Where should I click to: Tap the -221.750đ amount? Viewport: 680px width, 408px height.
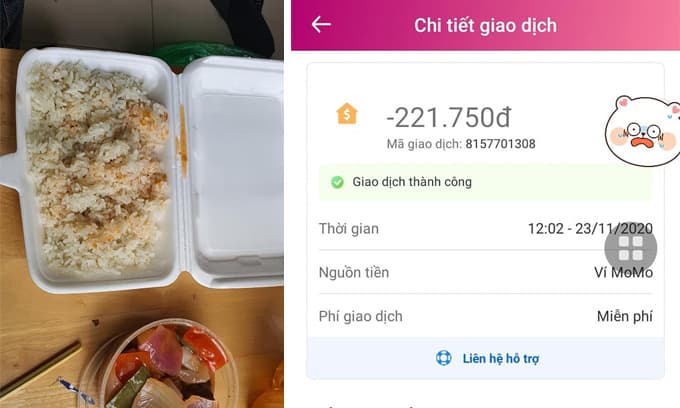449,118
